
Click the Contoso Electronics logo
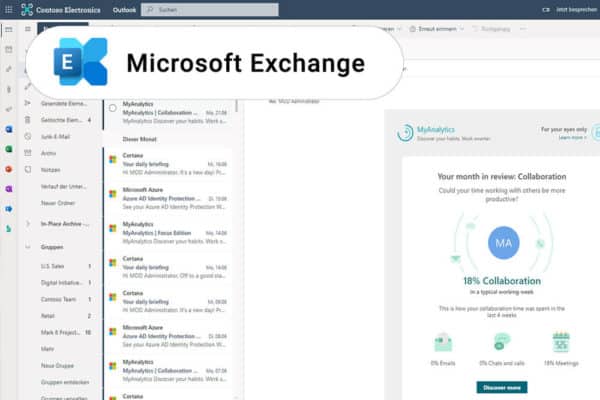(27, 10)
